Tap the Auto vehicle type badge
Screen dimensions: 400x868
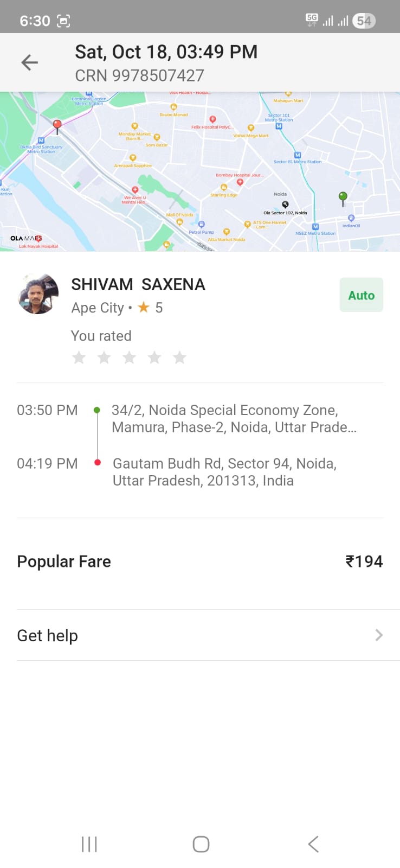pyautogui.click(x=361, y=295)
